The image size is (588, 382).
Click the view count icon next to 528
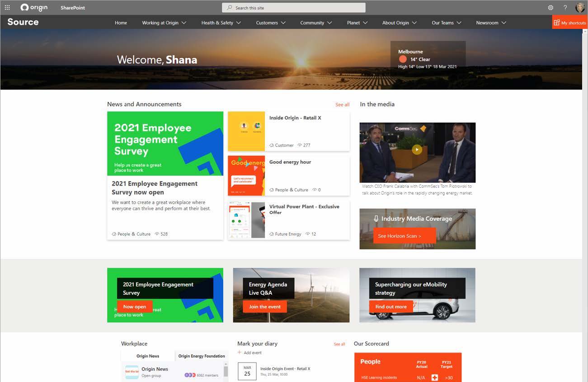(157, 234)
